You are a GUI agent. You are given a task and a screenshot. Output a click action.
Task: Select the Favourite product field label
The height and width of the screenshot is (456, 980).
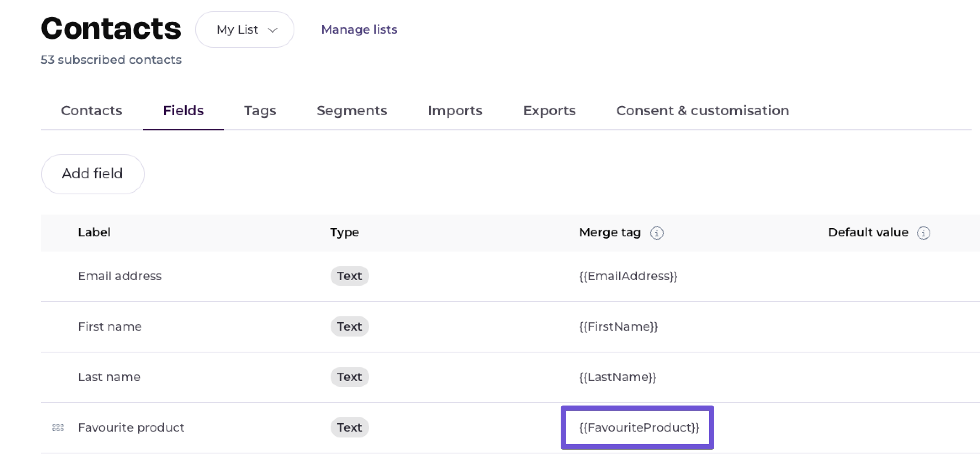tap(131, 427)
